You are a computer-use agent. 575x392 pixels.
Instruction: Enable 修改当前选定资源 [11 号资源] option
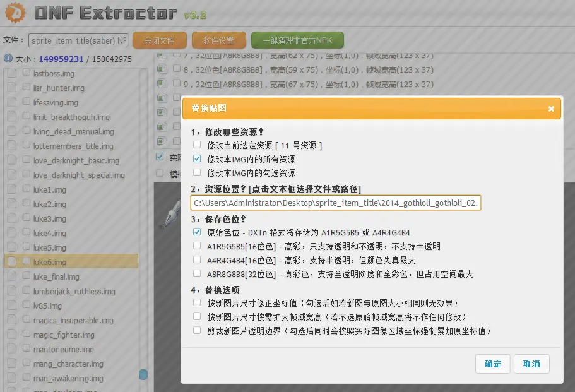[x=198, y=144]
